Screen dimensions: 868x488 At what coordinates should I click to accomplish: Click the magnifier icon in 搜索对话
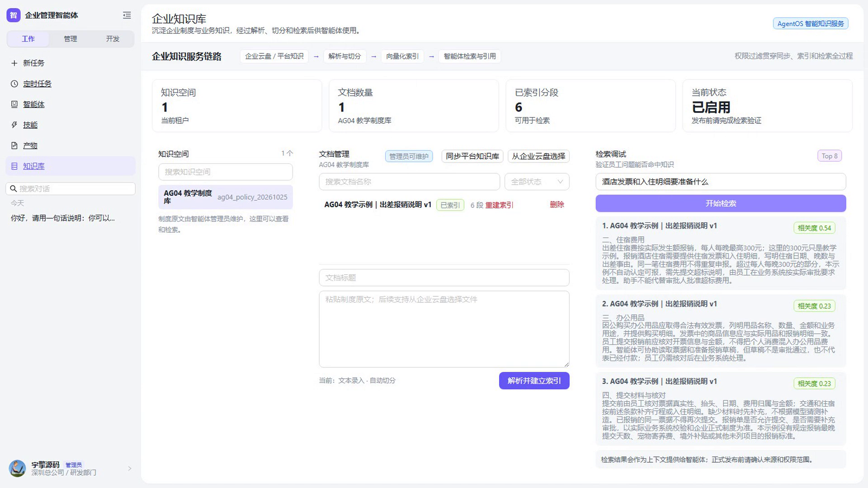[x=13, y=189]
